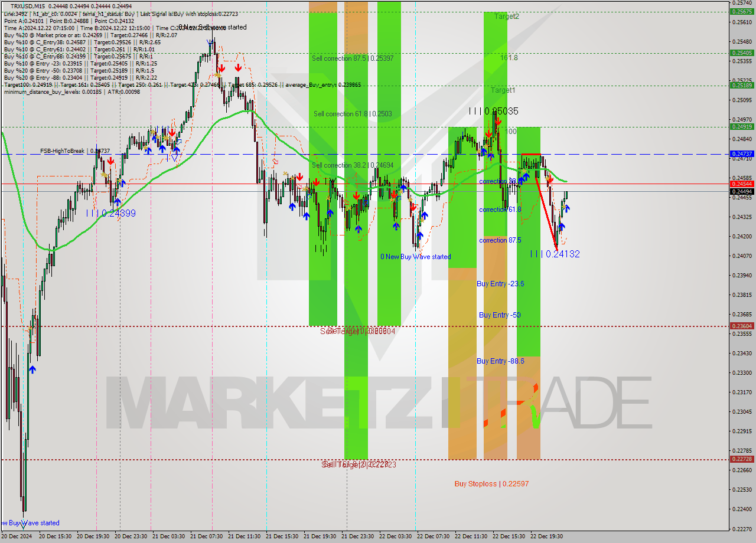Click the green 0.25405 price tag
This screenshot has width=756, height=543.
(742, 53)
